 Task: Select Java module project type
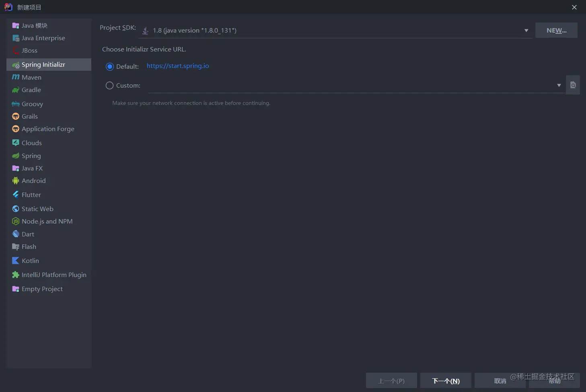pos(49,26)
